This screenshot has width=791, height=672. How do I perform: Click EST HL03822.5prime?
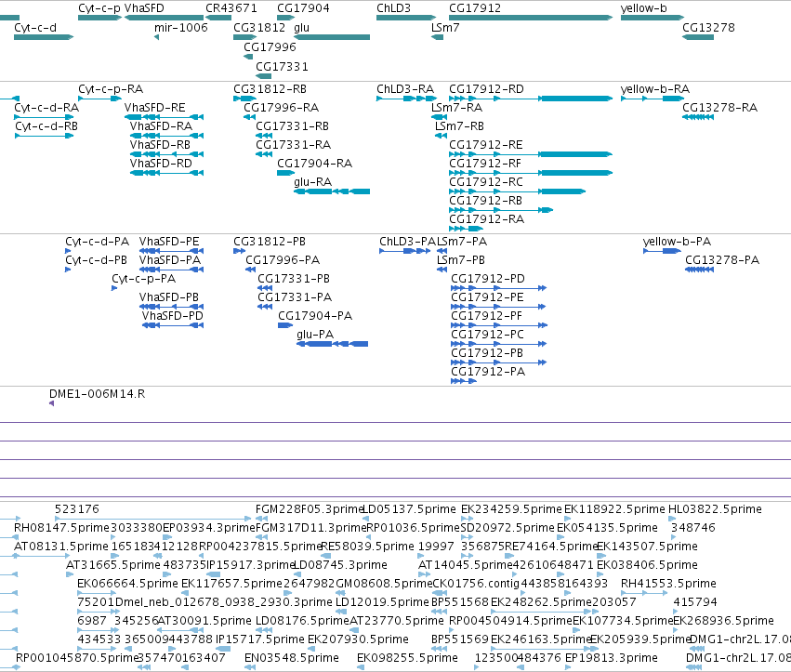click(x=715, y=509)
